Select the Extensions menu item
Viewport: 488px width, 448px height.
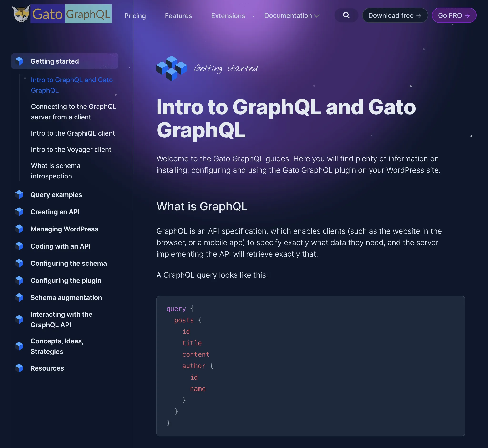tap(228, 15)
